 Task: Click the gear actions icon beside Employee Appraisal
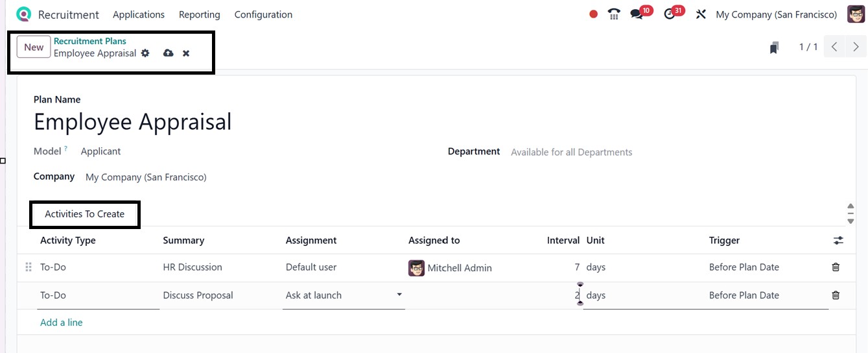pos(145,53)
